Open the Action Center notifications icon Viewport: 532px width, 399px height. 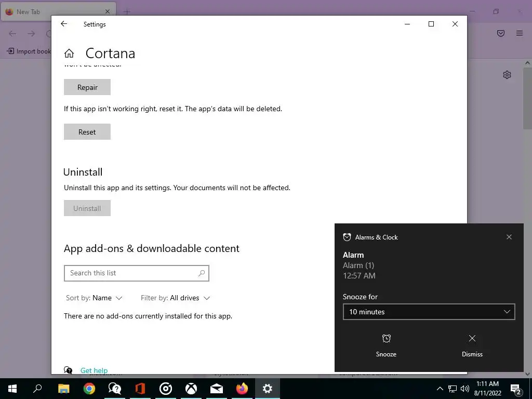516,389
